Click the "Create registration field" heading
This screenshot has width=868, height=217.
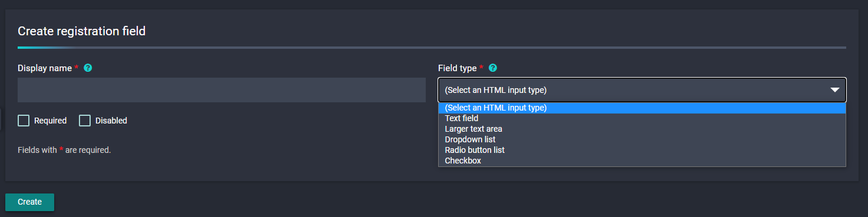(x=82, y=31)
